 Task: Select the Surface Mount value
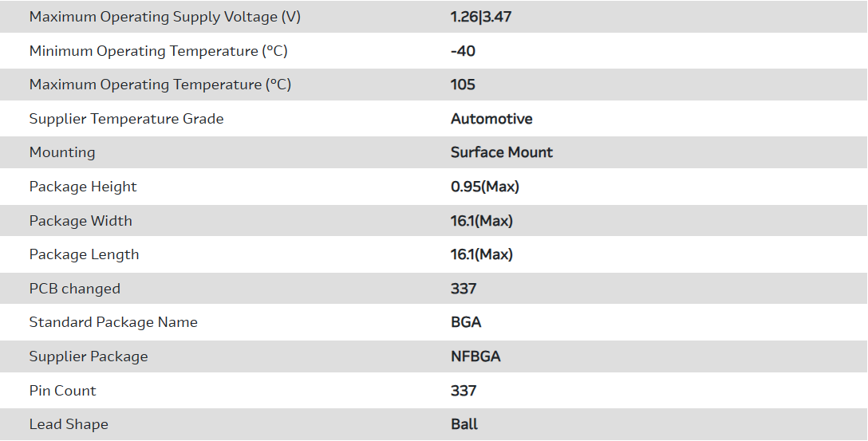(502, 152)
